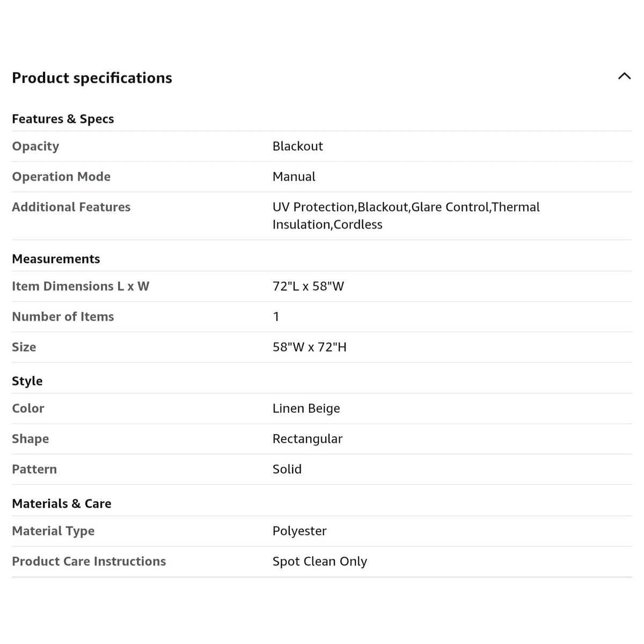This screenshot has width=644, height=644.
Task: Click the Product specifications heading
Action: (92, 78)
